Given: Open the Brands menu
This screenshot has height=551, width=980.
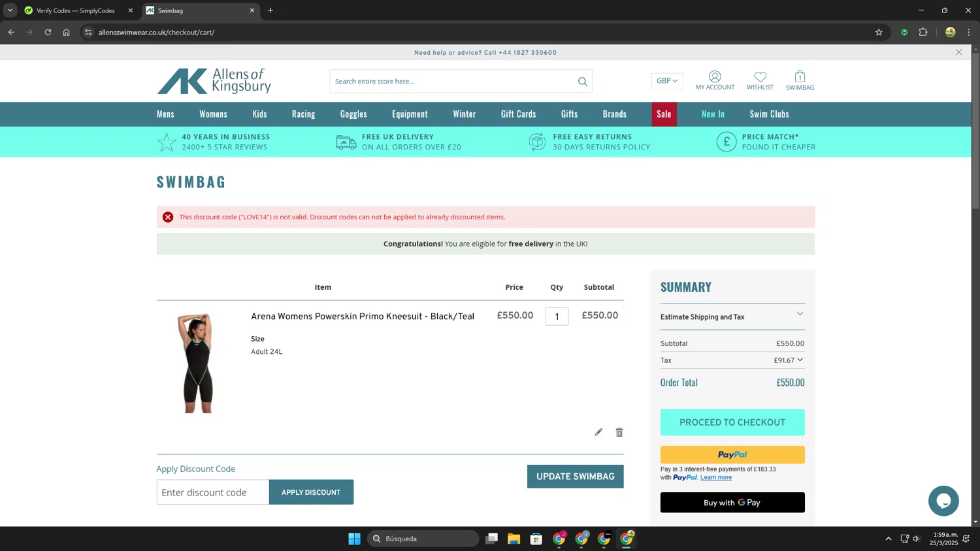Looking at the screenshot, I should [x=614, y=114].
